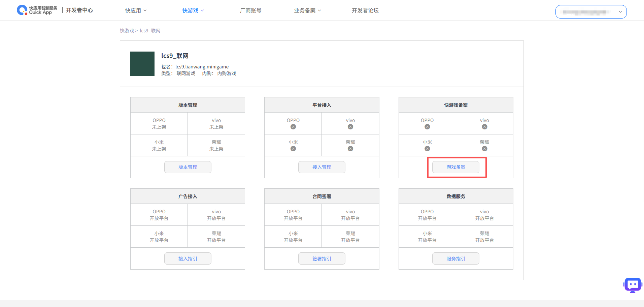This screenshot has width=644, height=307.
Task: Expand the 快应用 dropdown menu
Action: [x=136, y=10]
